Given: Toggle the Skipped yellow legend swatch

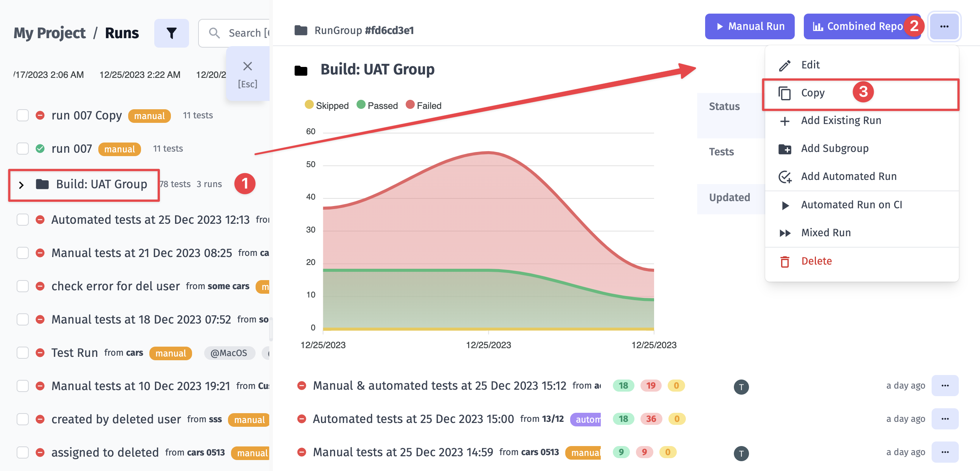Looking at the screenshot, I should click(x=309, y=105).
